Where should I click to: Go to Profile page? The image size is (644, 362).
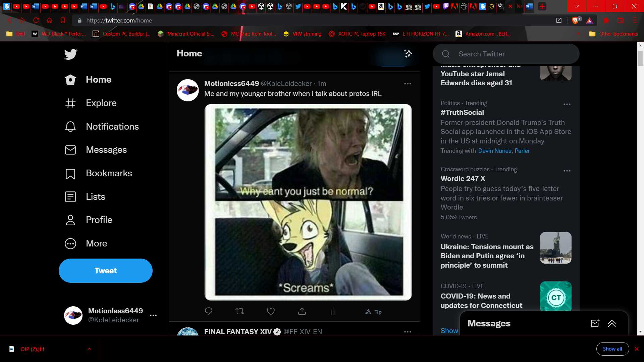point(88,220)
